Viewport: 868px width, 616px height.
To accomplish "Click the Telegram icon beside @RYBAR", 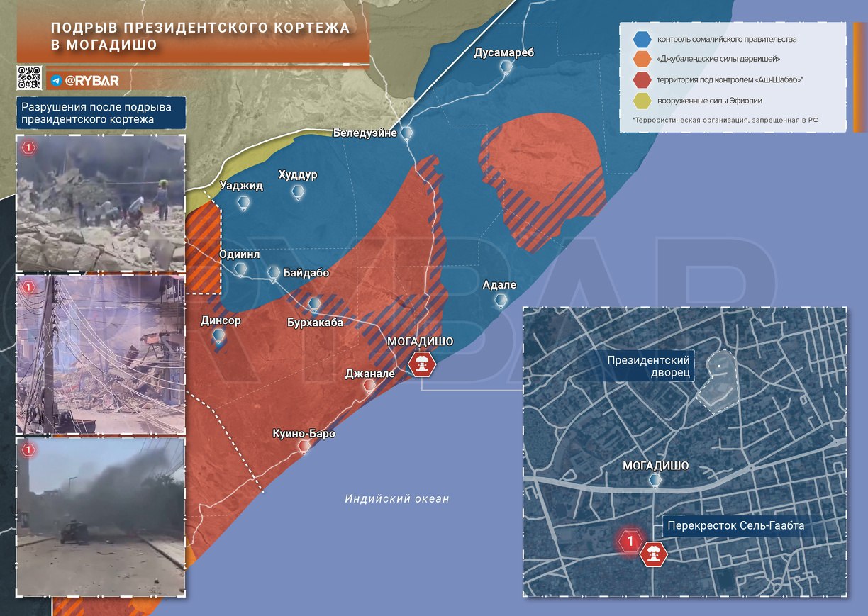I will coord(56,81).
